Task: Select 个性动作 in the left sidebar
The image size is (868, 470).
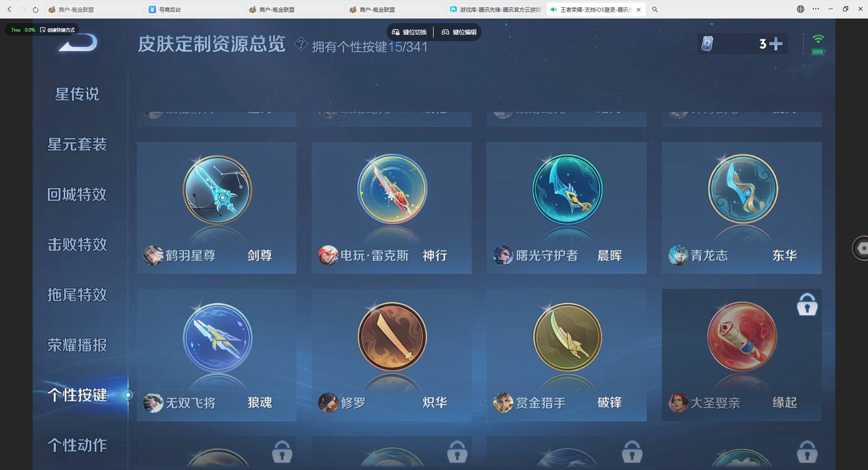Action: click(78, 445)
